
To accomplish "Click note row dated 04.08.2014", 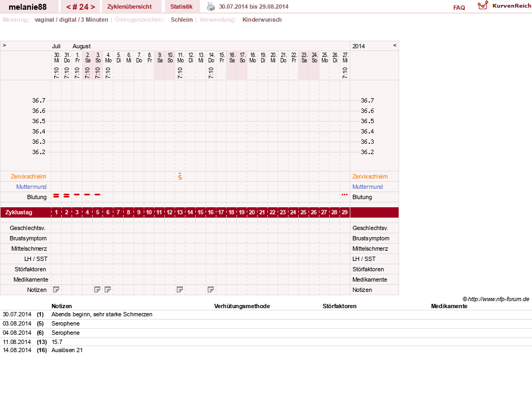I will 266,333.
